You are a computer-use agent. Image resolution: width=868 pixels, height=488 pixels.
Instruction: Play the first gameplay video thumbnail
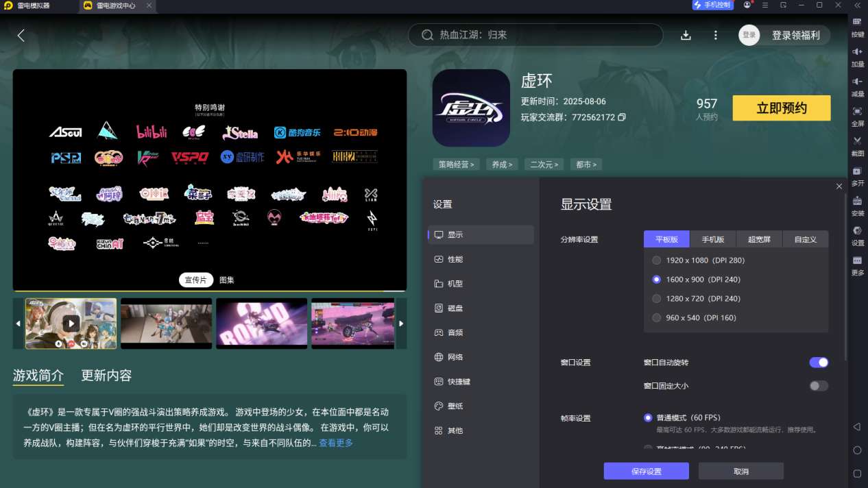tap(71, 323)
